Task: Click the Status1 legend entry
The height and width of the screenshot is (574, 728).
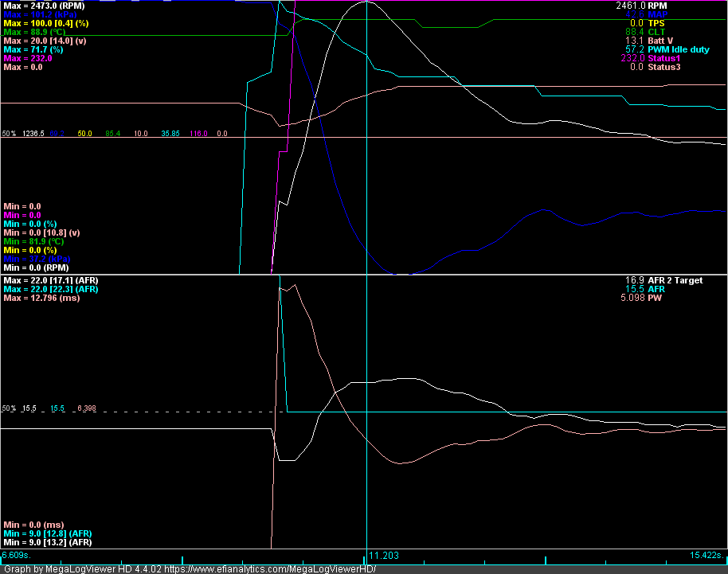Action: pos(664,58)
